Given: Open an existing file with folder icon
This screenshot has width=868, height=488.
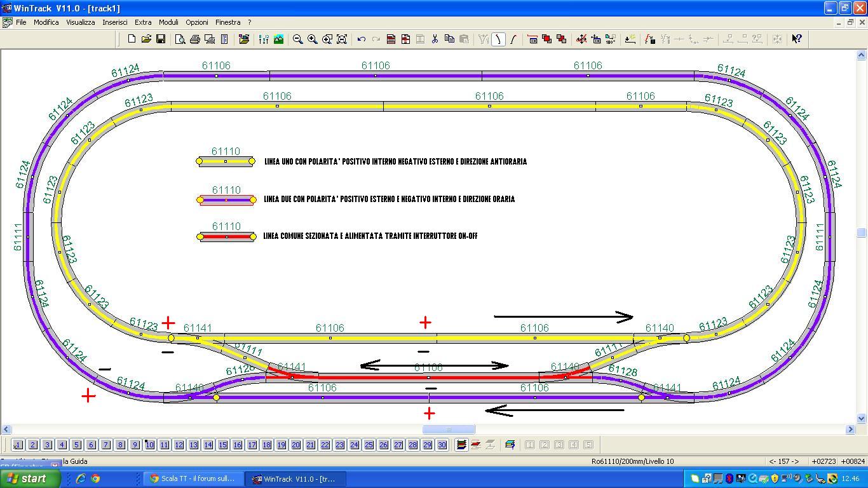Looking at the screenshot, I should (x=146, y=39).
